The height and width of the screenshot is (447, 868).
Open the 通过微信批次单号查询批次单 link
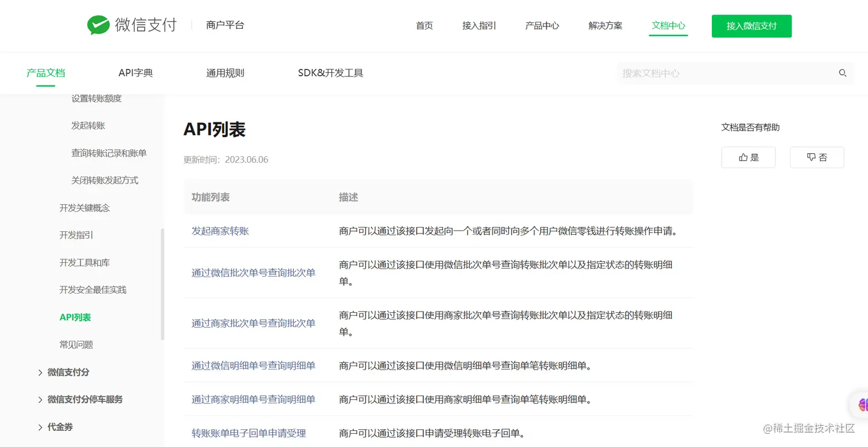click(x=254, y=273)
